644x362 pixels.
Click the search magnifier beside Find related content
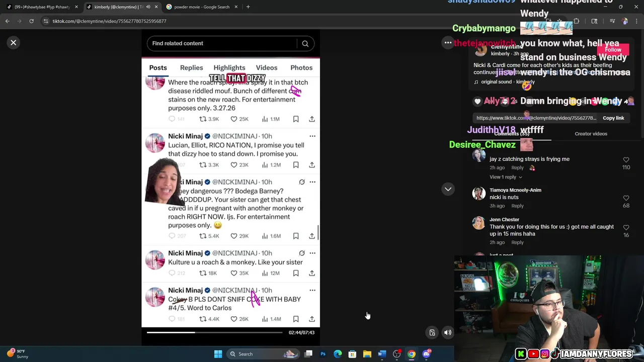pyautogui.click(x=305, y=43)
